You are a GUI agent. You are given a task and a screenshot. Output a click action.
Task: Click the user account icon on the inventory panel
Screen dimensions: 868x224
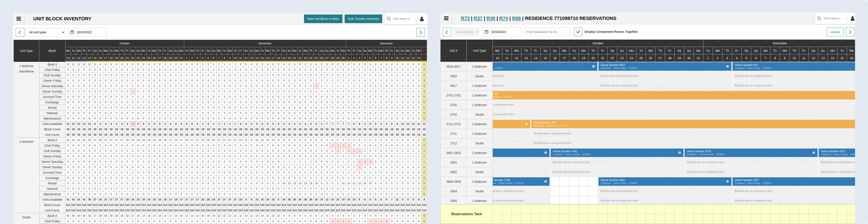tap(421, 19)
